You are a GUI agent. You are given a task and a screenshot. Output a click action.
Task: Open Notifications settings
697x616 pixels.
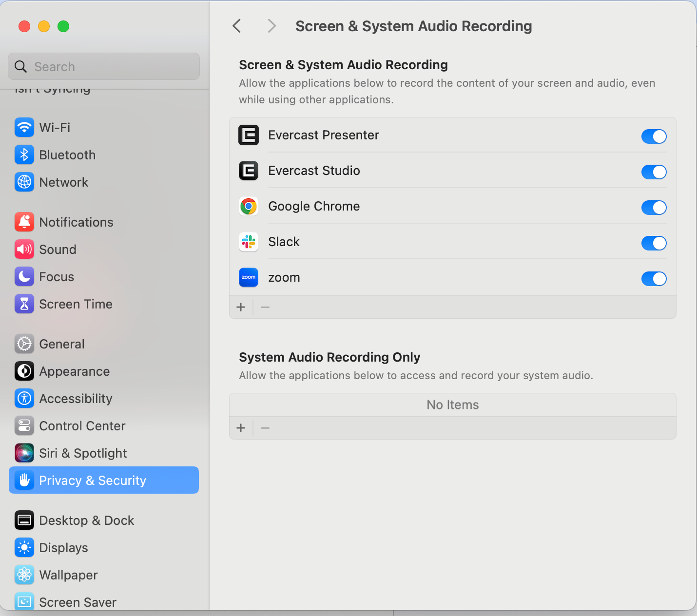(x=104, y=222)
